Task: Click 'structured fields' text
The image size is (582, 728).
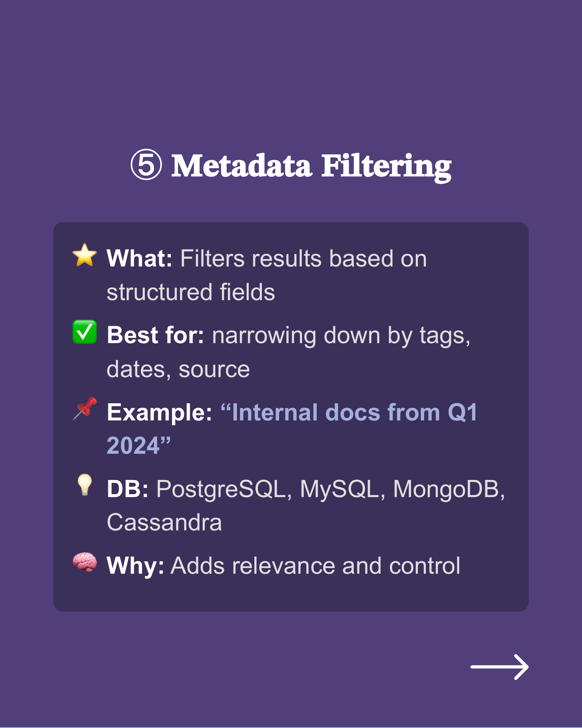Action: (x=191, y=292)
